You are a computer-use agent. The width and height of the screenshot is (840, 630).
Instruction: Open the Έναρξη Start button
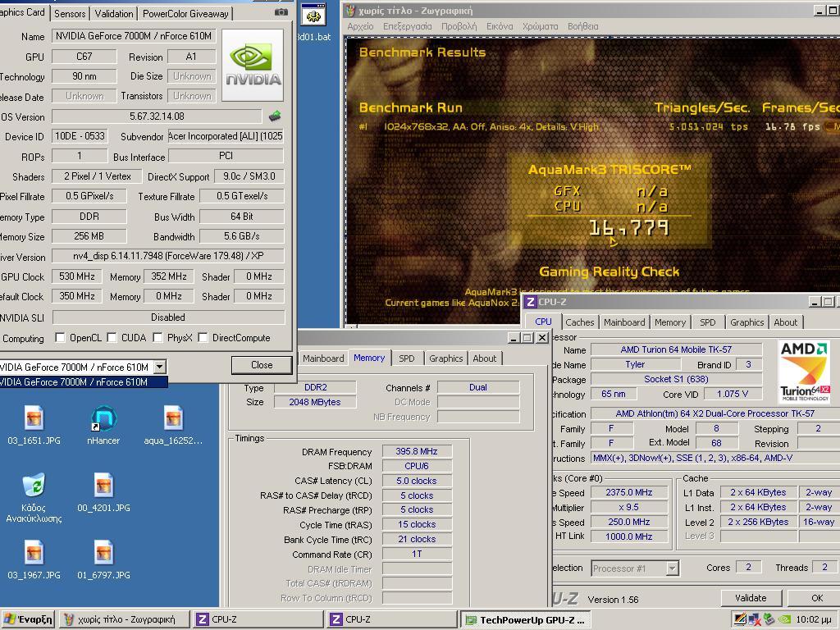pos(29,619)
